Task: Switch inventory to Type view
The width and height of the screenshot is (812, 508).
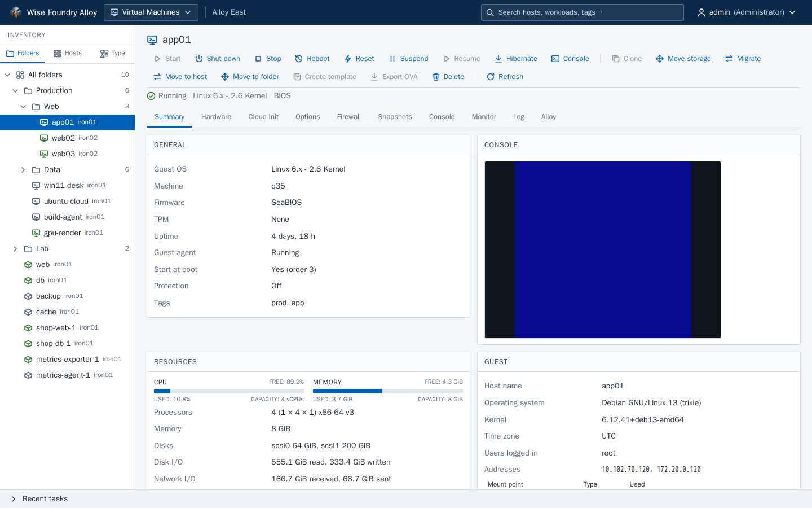Action: coord(113,53)
